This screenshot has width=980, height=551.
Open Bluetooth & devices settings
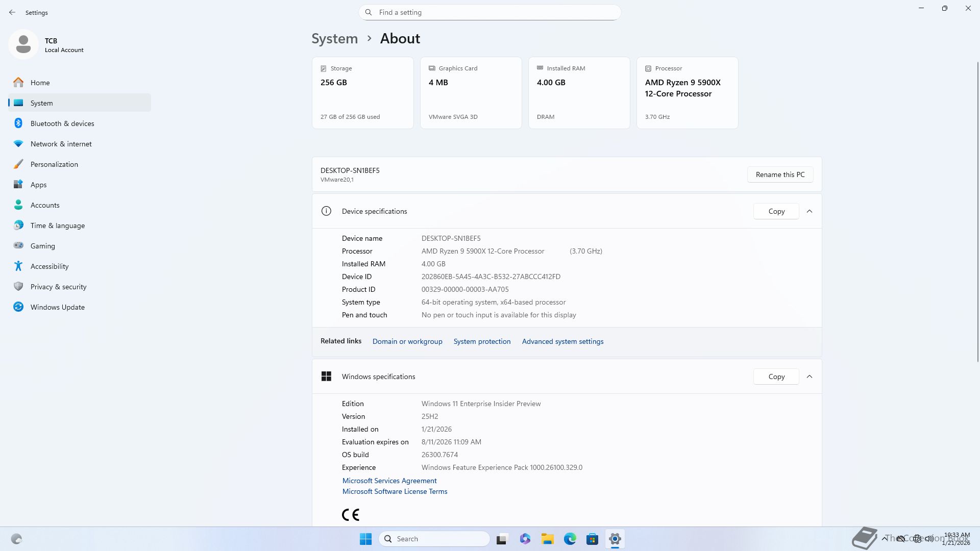pos(62,123)
